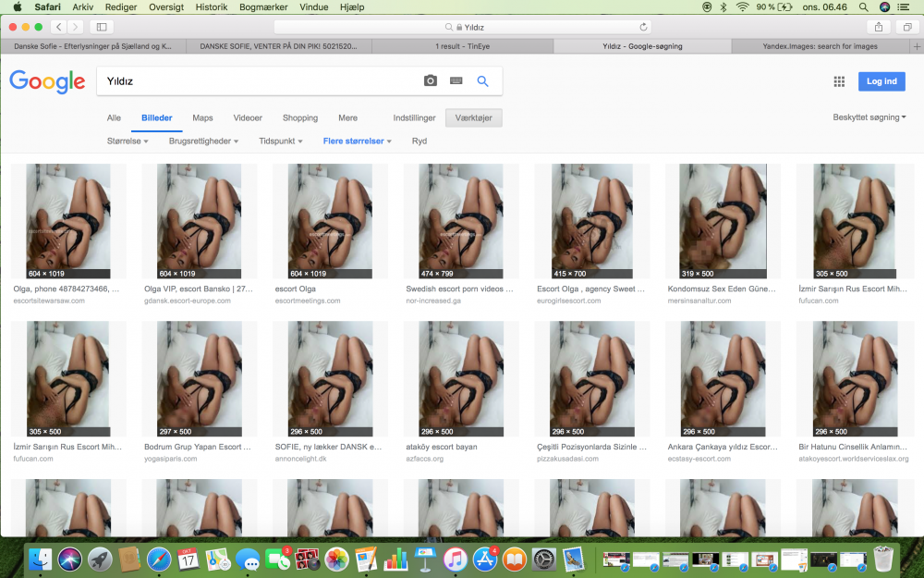The image size is (924, 578).
Task: Open the Historik menu
Action: [x=211, y=7]
